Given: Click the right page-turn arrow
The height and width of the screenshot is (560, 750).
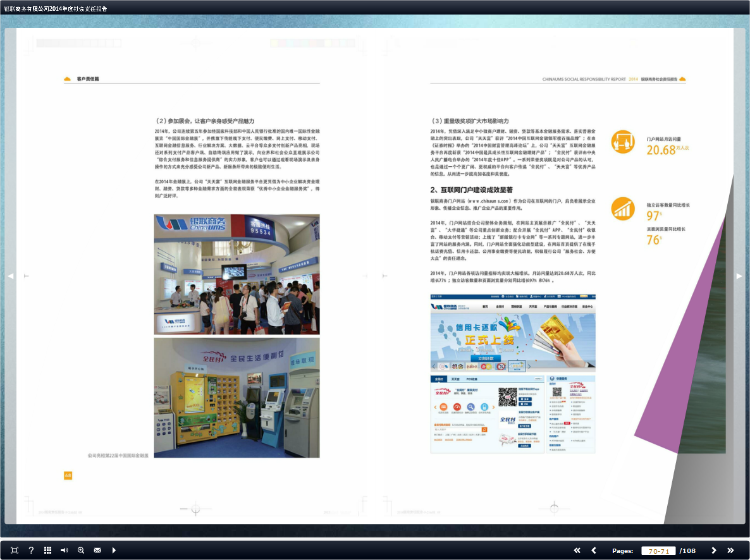Looking at the screenshot, I should [739, 276].
